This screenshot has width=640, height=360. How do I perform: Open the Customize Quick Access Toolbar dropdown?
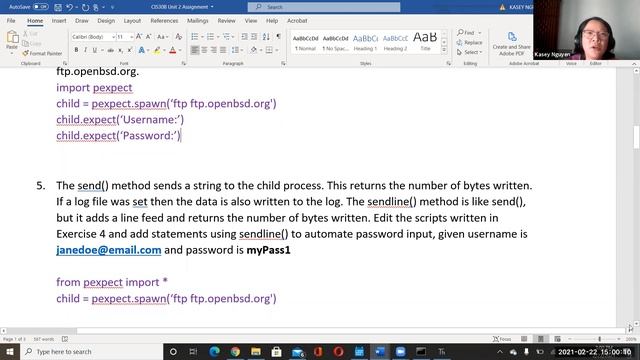click(112, 7)
